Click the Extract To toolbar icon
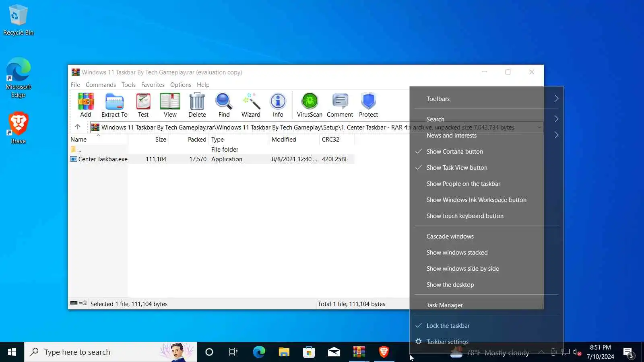The width and height of the screenshot is (644, 362). pos(114,105)
